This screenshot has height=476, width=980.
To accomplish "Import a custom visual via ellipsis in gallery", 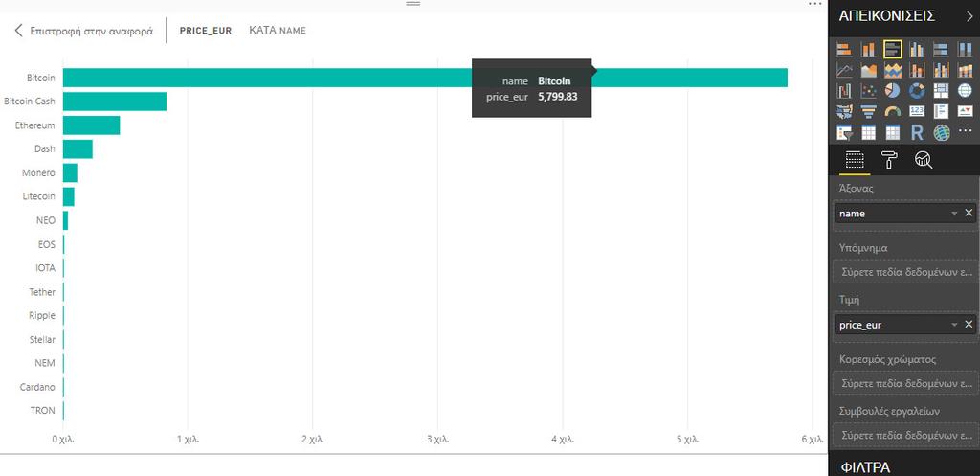I will coord(966,130).
